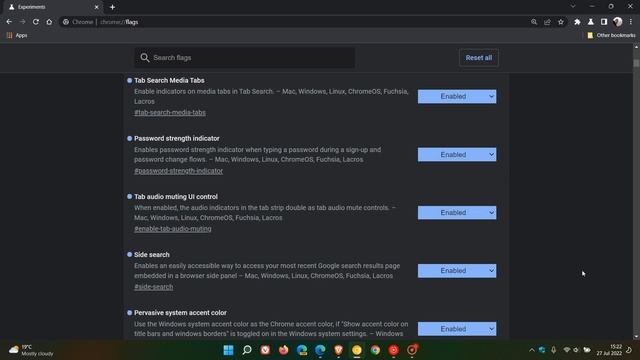Click the forward navigation arrow

[x=22, y=22]
